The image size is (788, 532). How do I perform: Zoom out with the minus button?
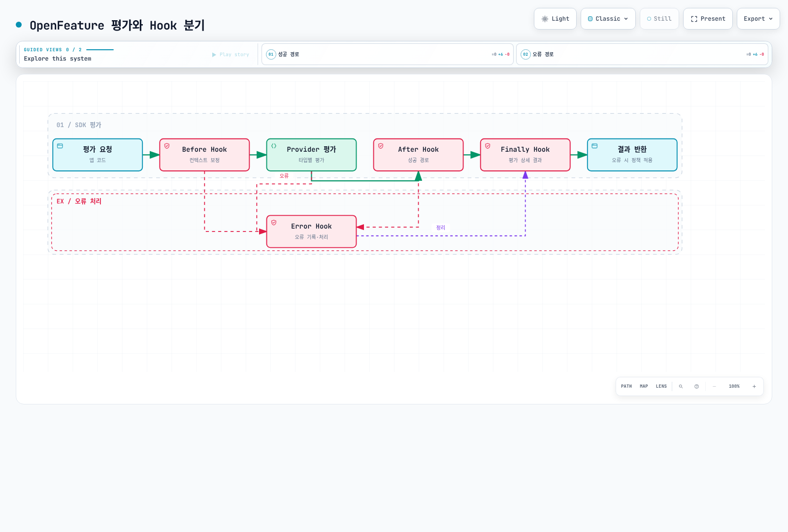point(714,387)
